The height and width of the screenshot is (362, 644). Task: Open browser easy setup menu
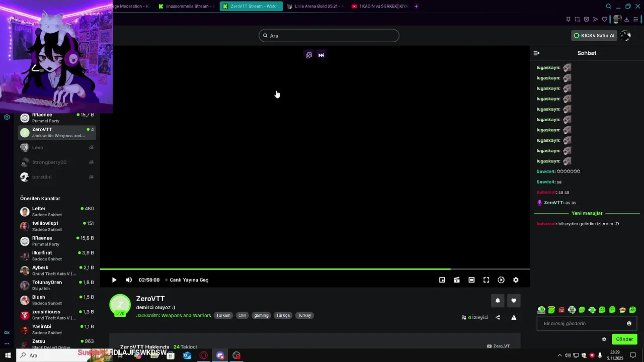click(x=635, y=20)
